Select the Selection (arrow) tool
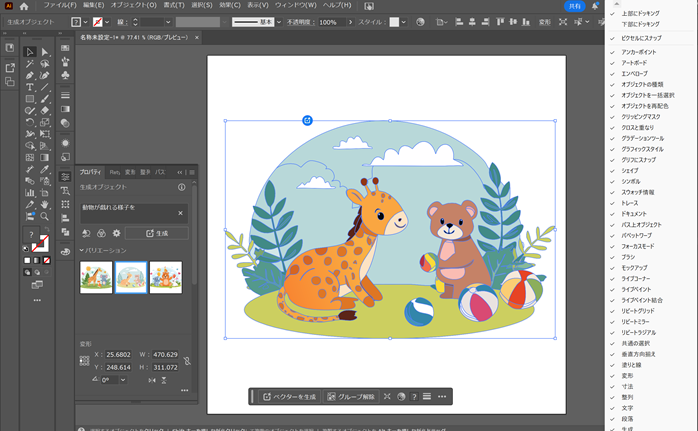698x431 pixels. (x=30, y=52)
